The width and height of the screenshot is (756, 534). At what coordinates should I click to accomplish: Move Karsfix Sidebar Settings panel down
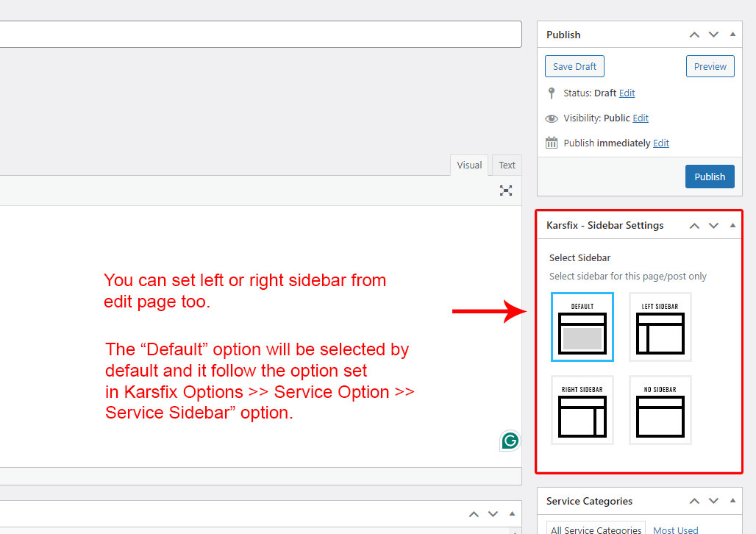coord(713,226)
